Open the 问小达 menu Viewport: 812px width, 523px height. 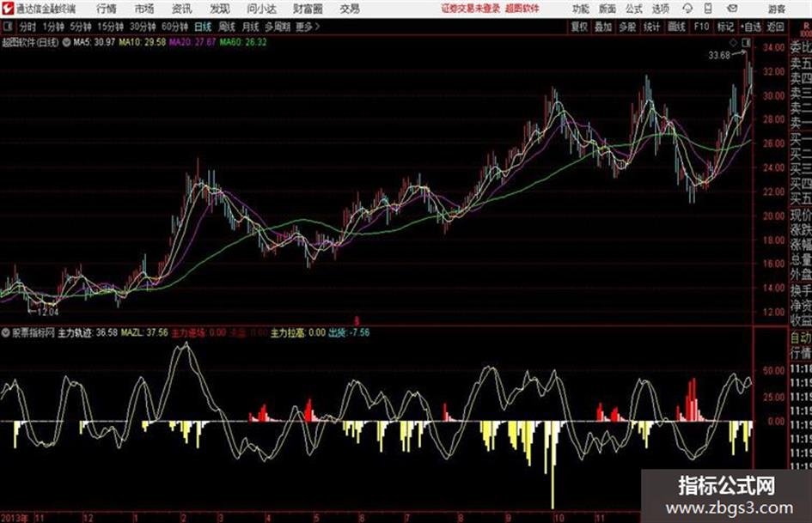click(x=261, y=9)
